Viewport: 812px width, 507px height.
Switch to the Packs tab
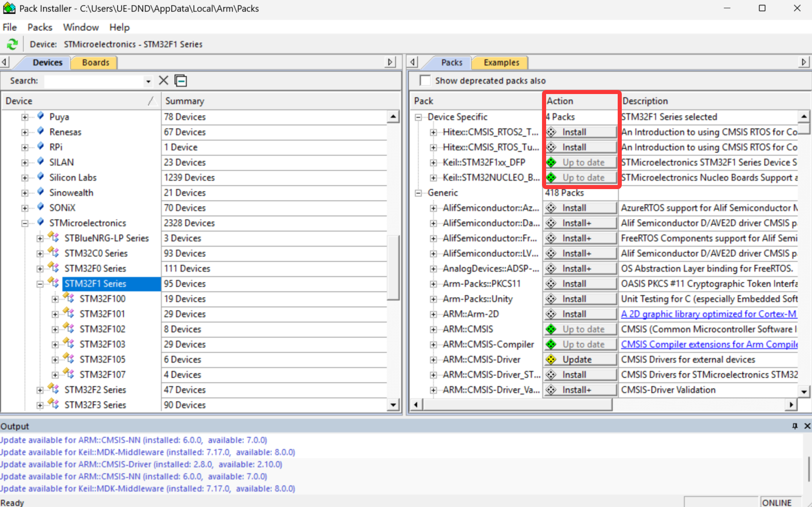pos(452,62)
